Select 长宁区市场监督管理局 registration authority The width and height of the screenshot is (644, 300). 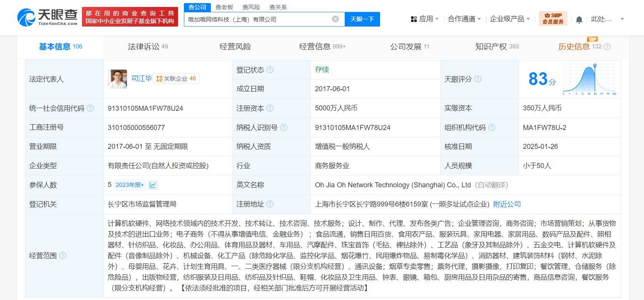(x=142, y=204)
